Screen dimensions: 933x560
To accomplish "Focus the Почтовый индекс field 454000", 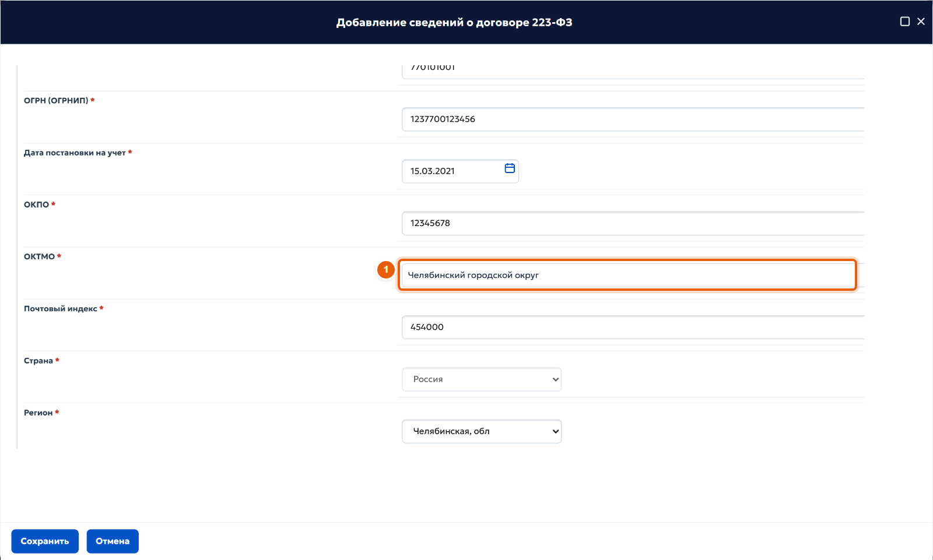I will click(x=633, y=327).
